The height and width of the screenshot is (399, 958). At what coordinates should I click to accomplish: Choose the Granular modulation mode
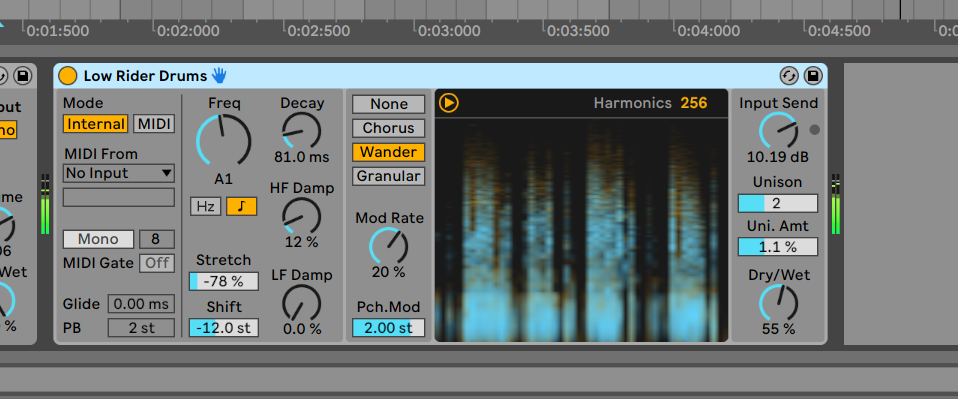click(389, 177)
